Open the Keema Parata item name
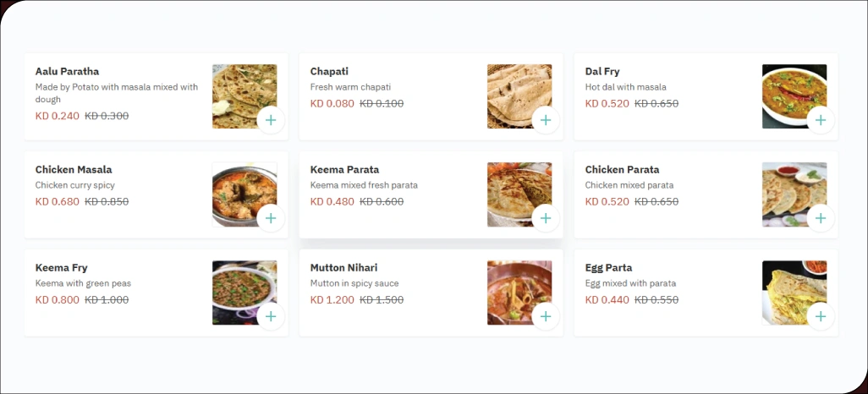 pyautogui.click(x=344, y=170)
